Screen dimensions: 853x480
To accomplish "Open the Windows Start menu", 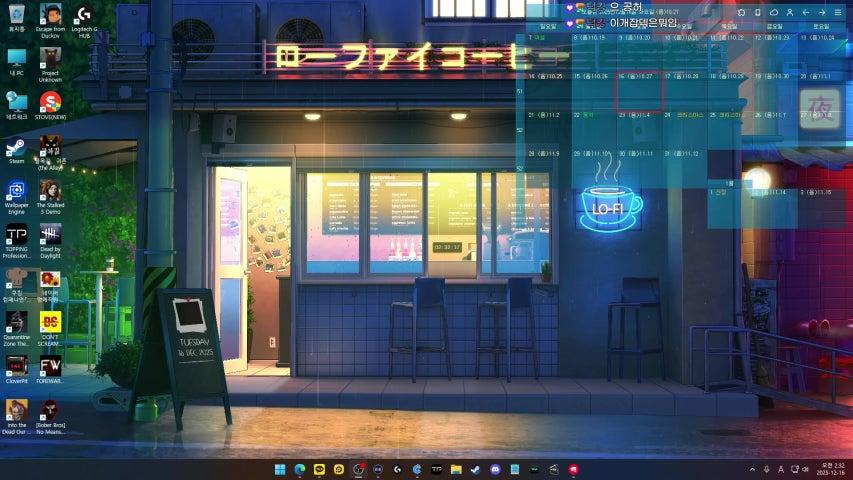I will (280, 469).
